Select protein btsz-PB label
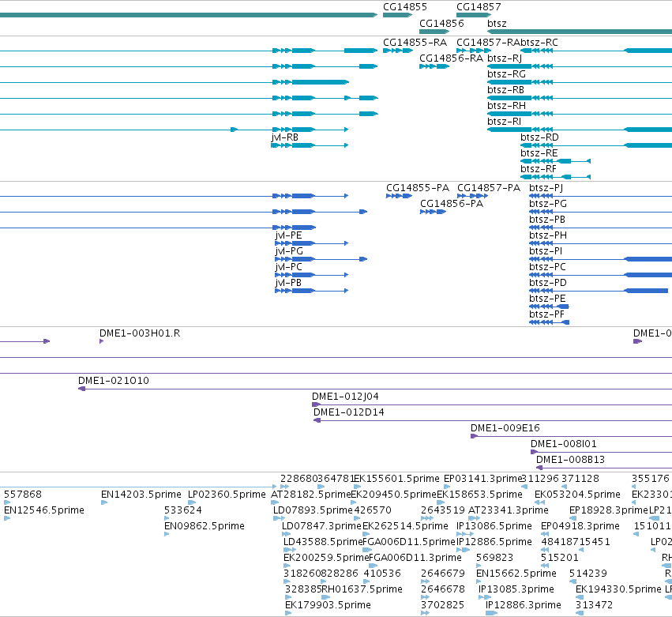This screenshot has height=617, width=672. click(547, 220)
